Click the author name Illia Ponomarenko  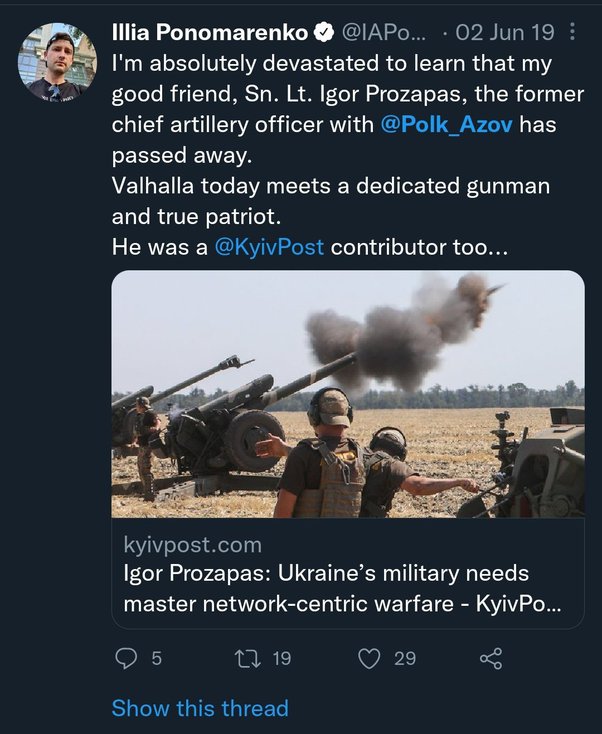(209, 33)
